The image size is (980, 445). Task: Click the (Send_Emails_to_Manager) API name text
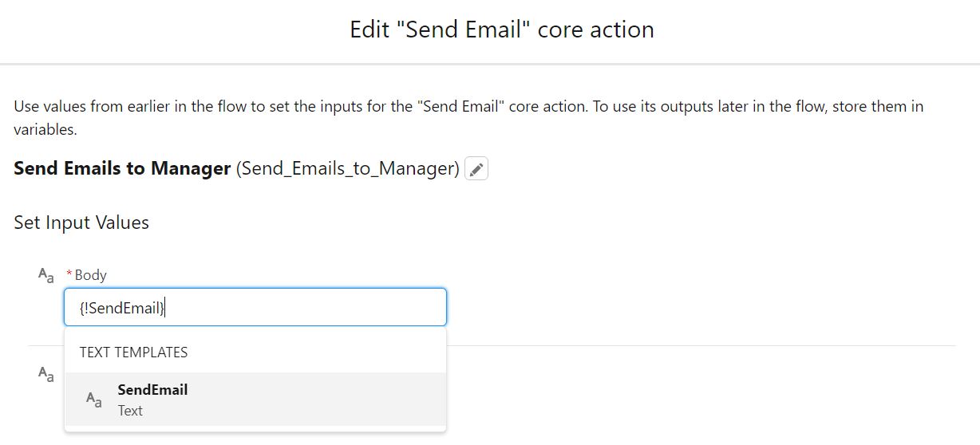click(348, 169)
